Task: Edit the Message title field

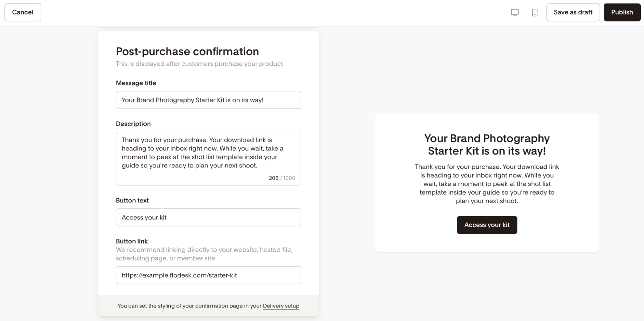Action: [208, 100]
